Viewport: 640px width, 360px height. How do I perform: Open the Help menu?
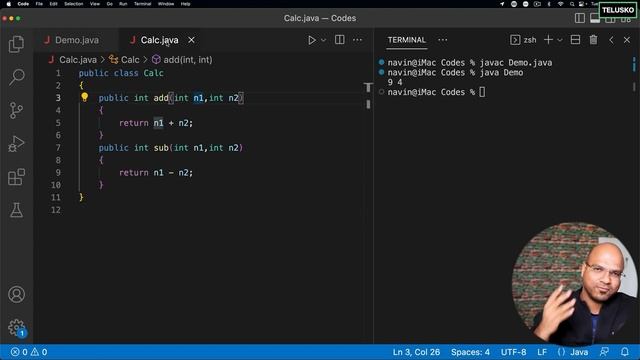pyautogui.click(x=185, y=4)
